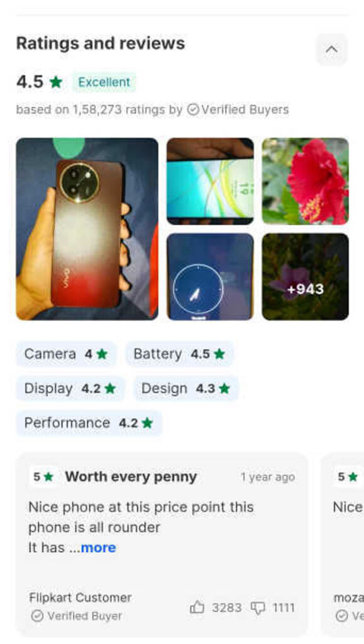The width and height of the screenshot is (364, 644).
Task: Click the thumbs down icon on review
Action: click(x=258, y=608)
